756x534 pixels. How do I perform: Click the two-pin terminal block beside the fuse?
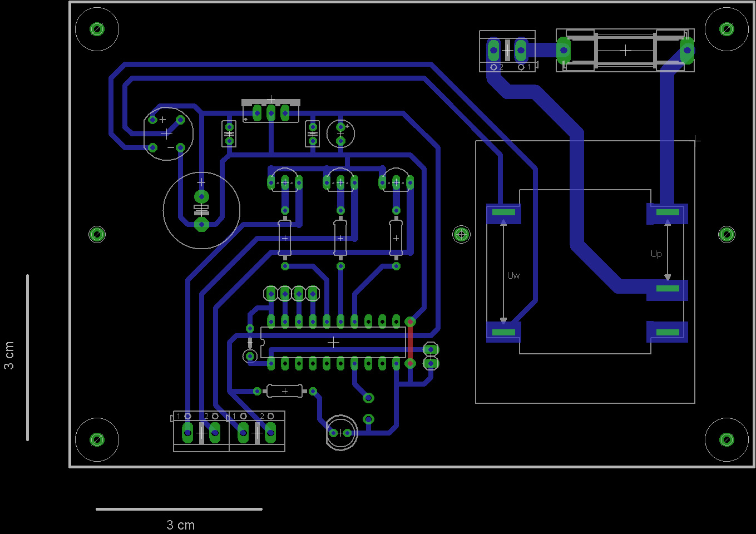click(507, 51)
